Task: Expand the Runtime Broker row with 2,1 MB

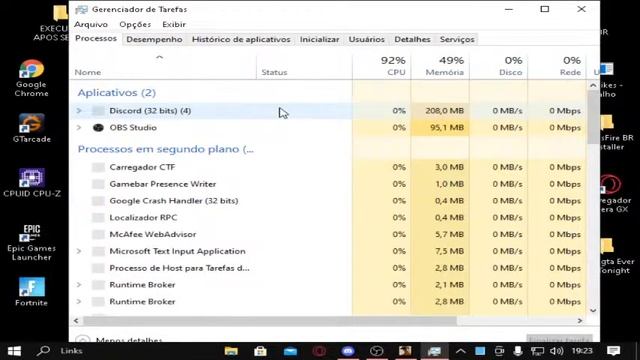Action: [x=79, y=284]
